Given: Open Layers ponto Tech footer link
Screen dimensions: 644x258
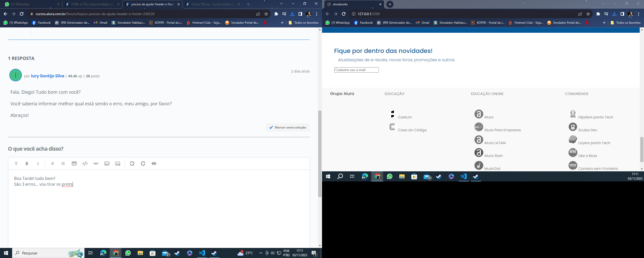Looking at the screenshot, I should coord(594,143).
